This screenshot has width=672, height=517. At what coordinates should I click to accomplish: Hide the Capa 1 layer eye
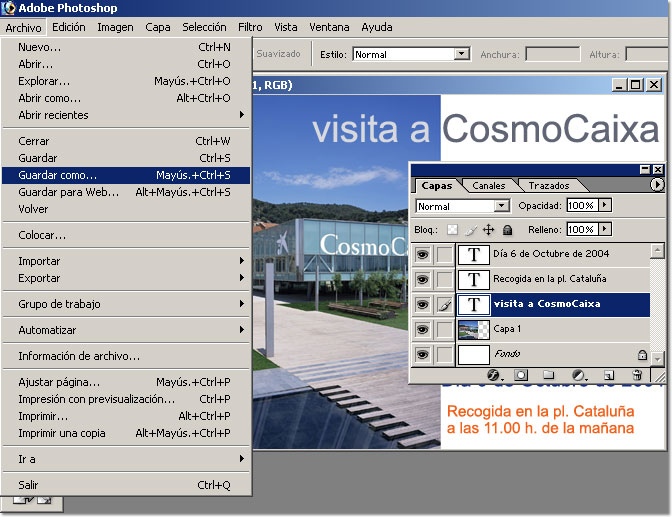point(422,329)
